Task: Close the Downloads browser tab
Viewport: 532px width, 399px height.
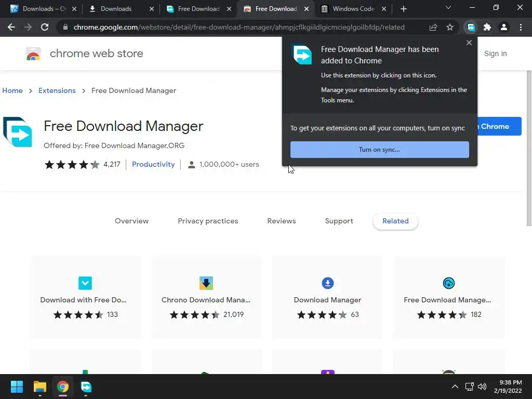Action: (x=152, y=9)
